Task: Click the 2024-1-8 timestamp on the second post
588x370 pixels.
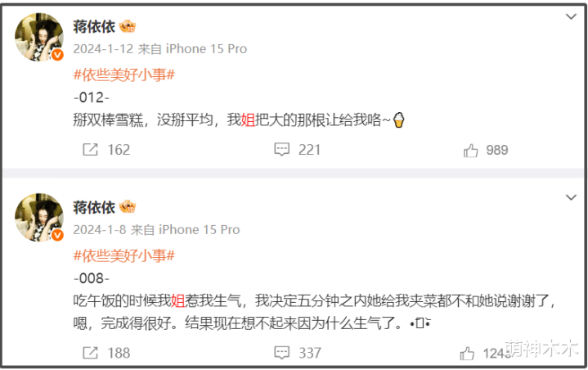Action: point(100,230)
